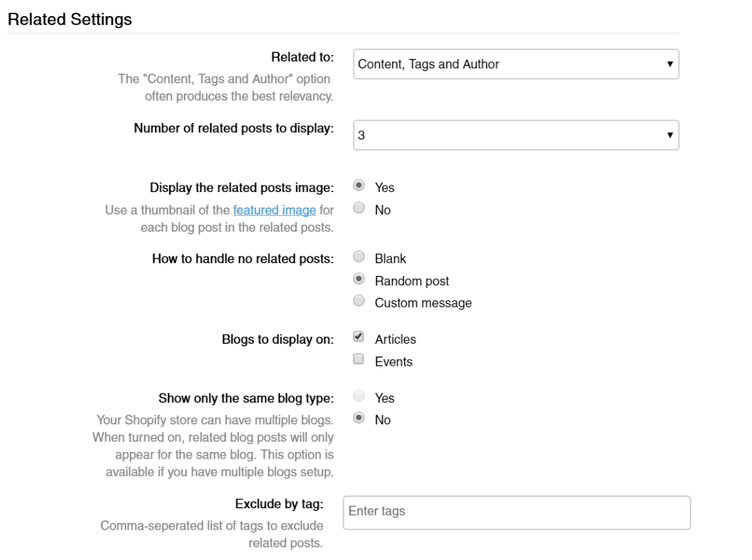Click the 'Events' checkbox label text
Screen dimensions: 752x560
pyautogui.click(x=393, y=362)
